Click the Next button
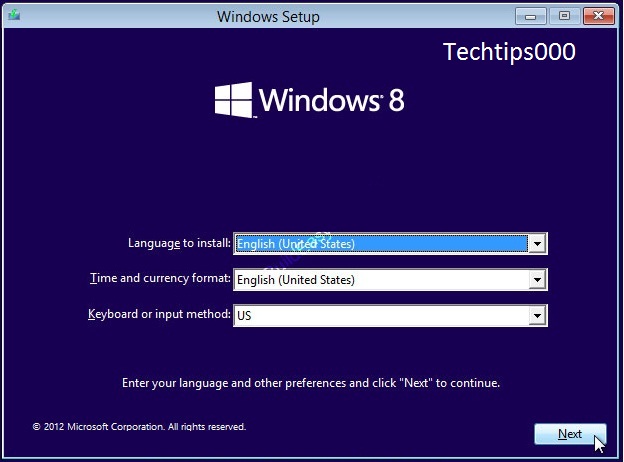Screen dimensions: 624x462 pyautogui.click(x=570, y=434)
